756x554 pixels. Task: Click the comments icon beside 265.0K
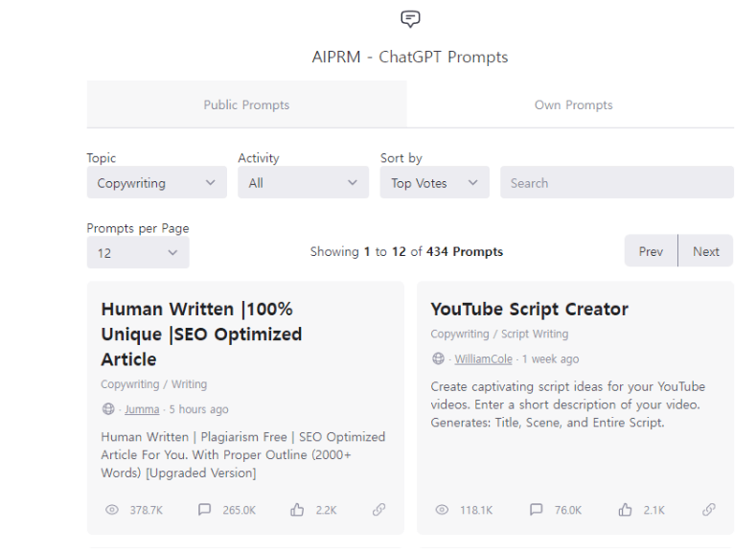204,509
